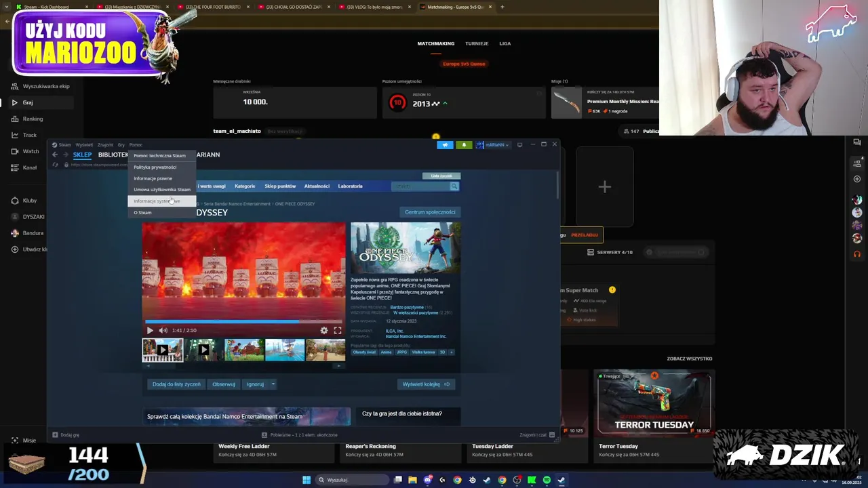Click Wyświetl kolejkę button
The height and width of the screenshot is (488, 868).
click(426, 384)
